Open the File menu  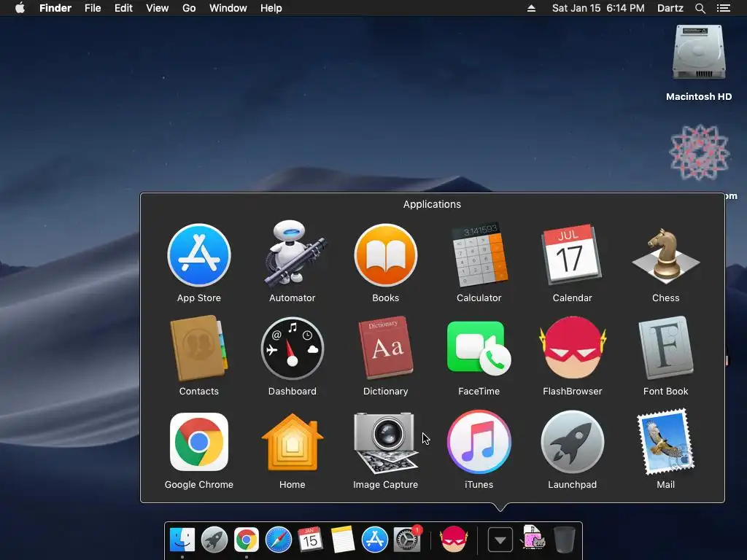93,8
